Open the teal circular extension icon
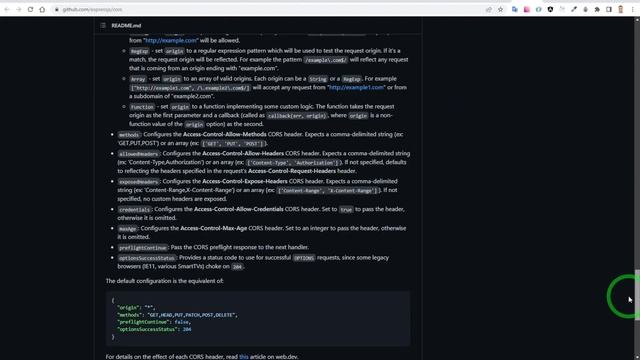Screen dimensions: 640x360 538,9
